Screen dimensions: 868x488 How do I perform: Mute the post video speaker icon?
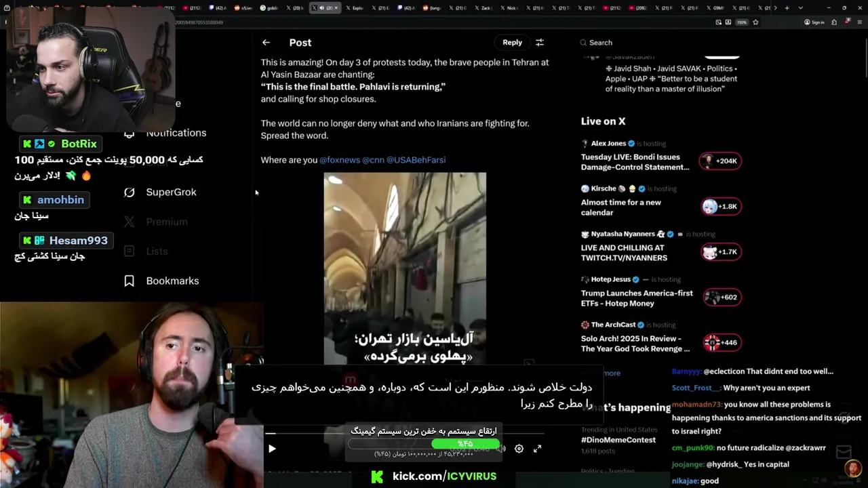click(x=501, y=449)
